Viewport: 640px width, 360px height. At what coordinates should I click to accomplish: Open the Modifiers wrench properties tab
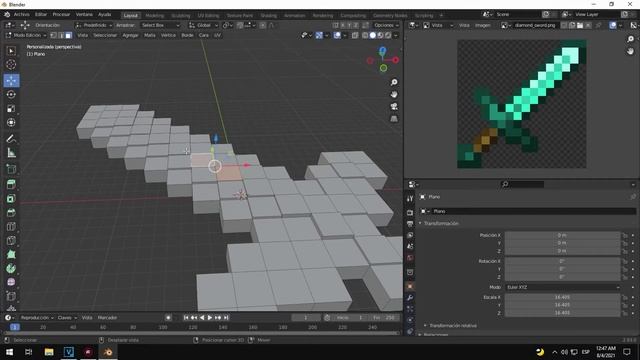pos(410,298)
